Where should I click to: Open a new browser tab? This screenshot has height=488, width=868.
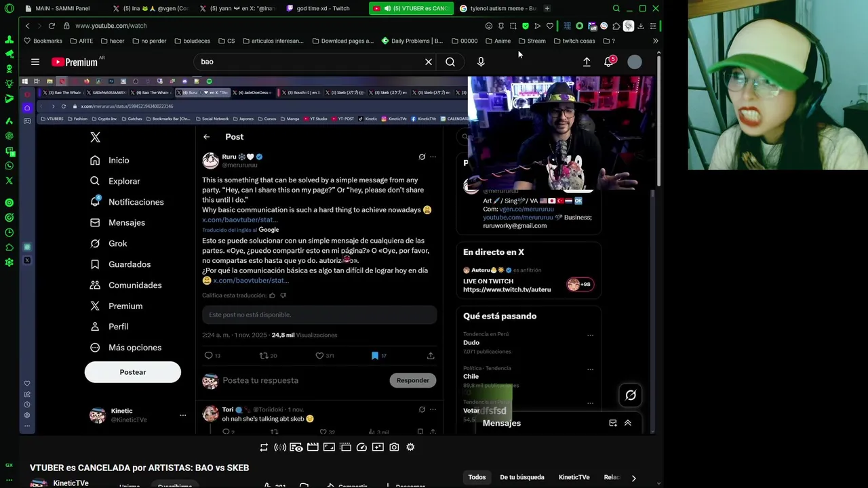tap(547, 8)
